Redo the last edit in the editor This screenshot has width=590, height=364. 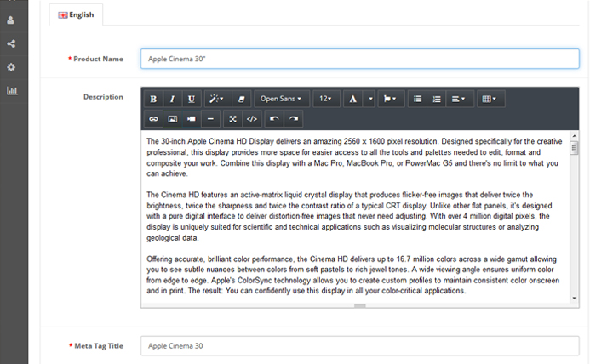[294, 119]
